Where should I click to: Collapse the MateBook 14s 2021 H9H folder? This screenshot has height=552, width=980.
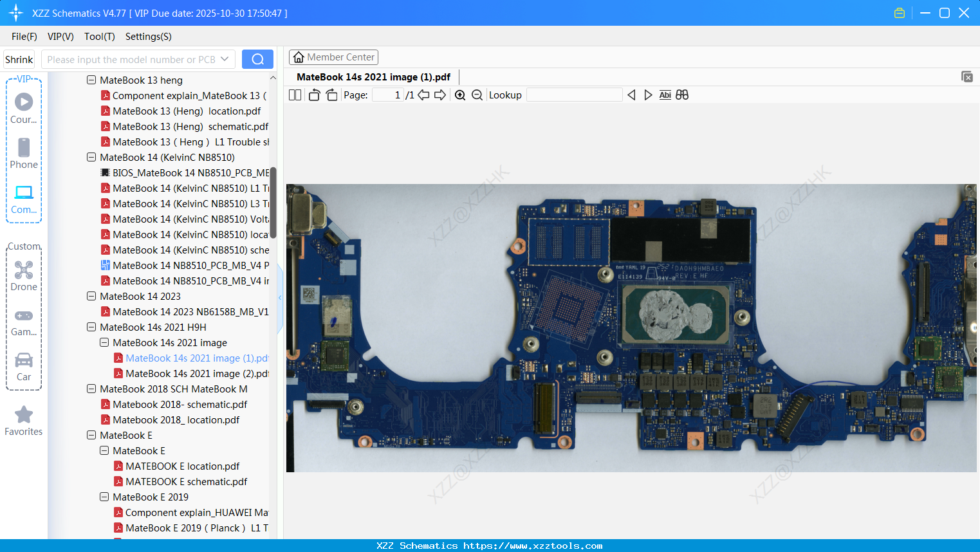[91, 327]
